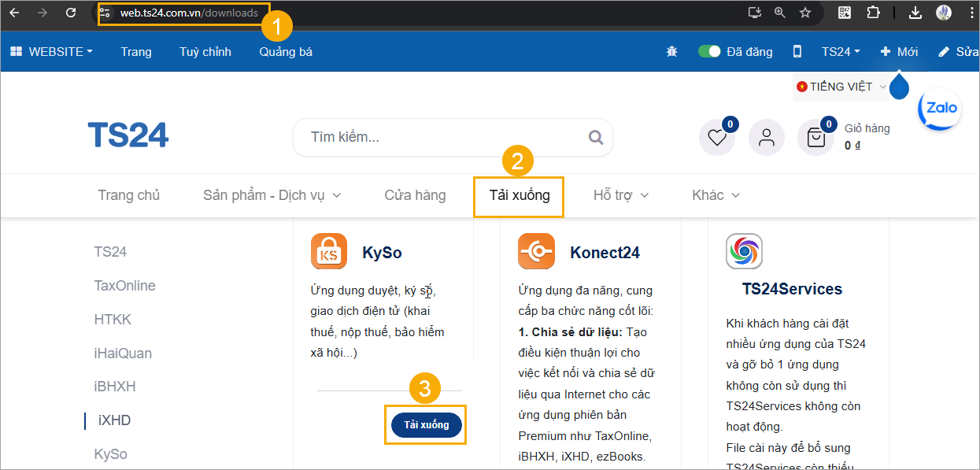This screenshot has height=470, width=980.
Task: Switch to mobile preview phone icon
Action: click(x=797, y=51)
